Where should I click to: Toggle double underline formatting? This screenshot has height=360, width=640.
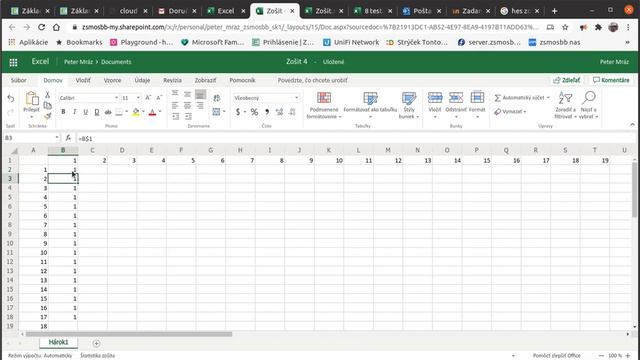point(97,112)
